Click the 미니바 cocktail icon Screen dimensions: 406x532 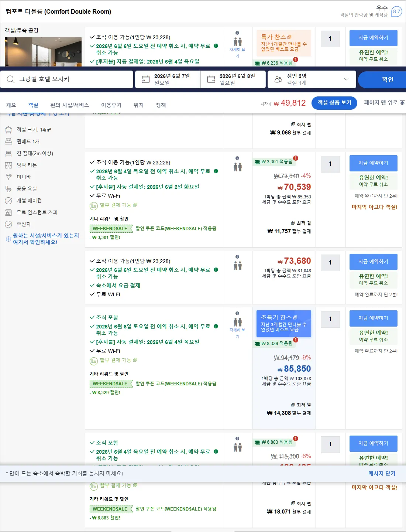coord(8,177)
